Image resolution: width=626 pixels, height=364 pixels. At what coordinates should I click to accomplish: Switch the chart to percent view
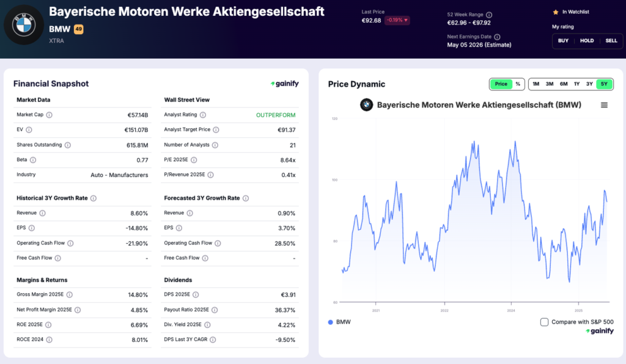519,84
